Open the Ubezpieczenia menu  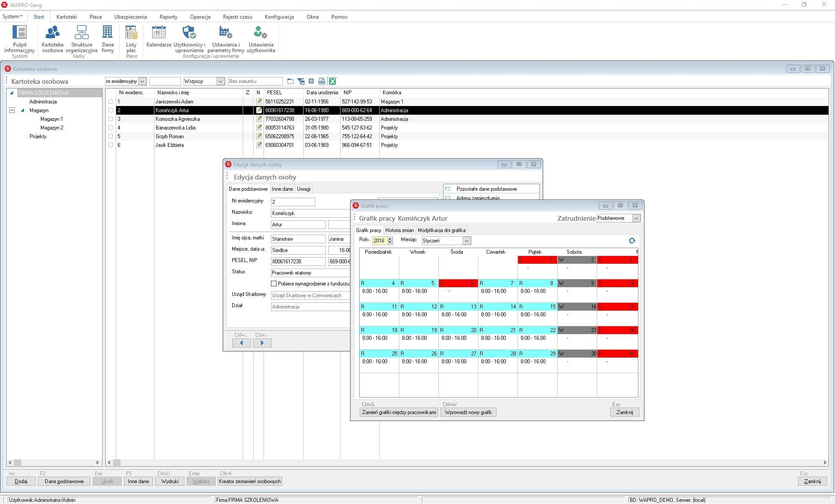[x=130, y=17]
